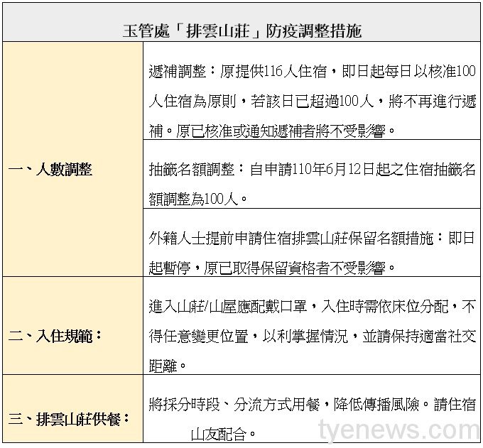Click the cell starting with 抽籤名額調整：自申請110年6月12日
This screenshot has width=483, height=448.
[x=312, y=174]
